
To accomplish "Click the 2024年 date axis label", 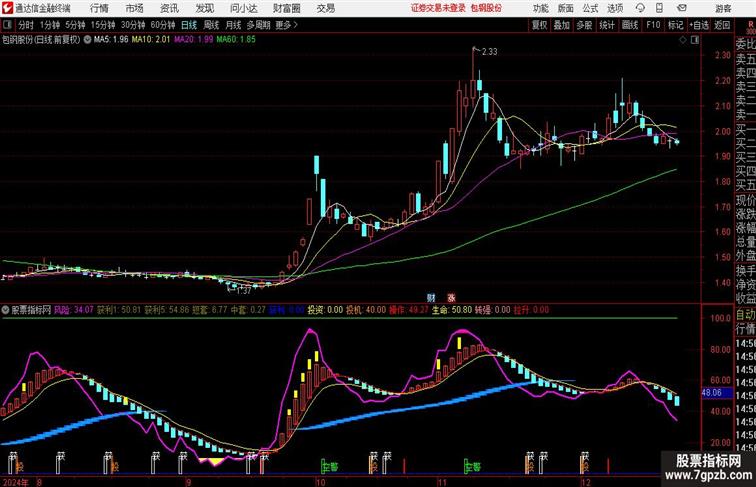I will pos(15,482).
